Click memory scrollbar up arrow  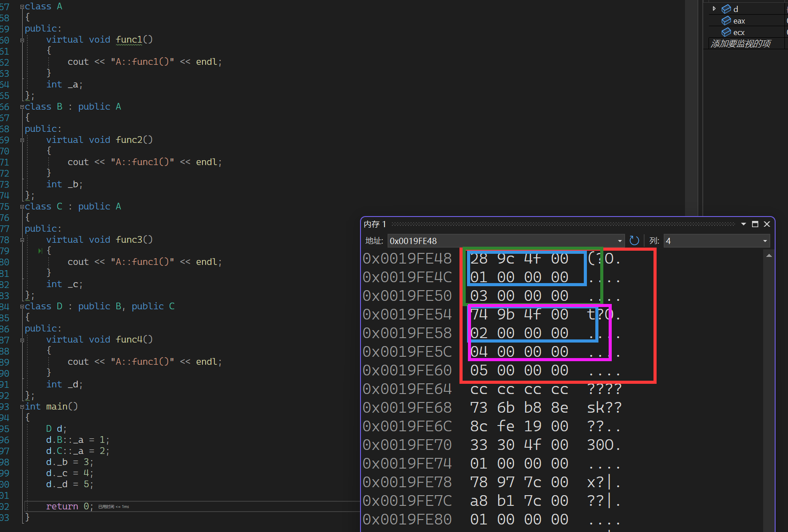coord(769,256)
